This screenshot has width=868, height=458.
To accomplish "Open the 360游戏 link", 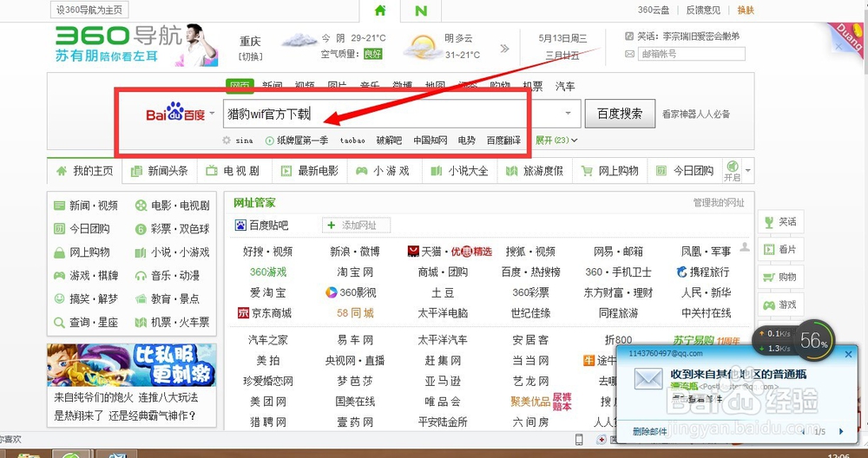I will click(268, 272).
